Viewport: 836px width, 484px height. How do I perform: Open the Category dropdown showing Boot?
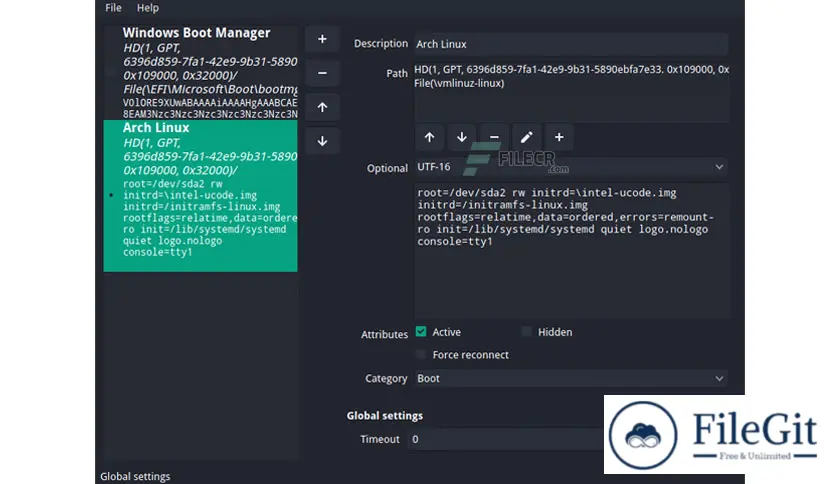point(571,378)
